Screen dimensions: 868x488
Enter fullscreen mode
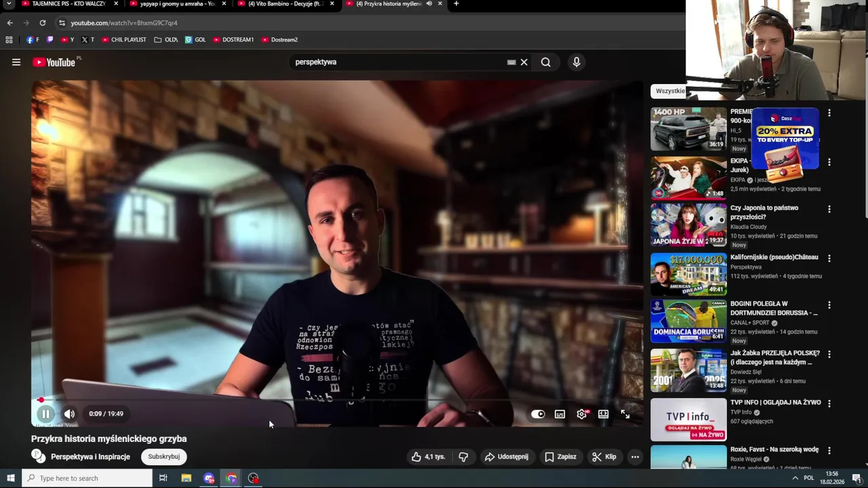point(625,414)
